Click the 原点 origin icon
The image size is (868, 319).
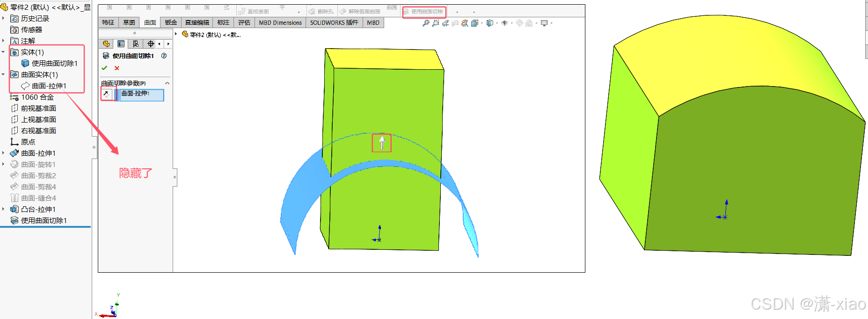(15, 142)
